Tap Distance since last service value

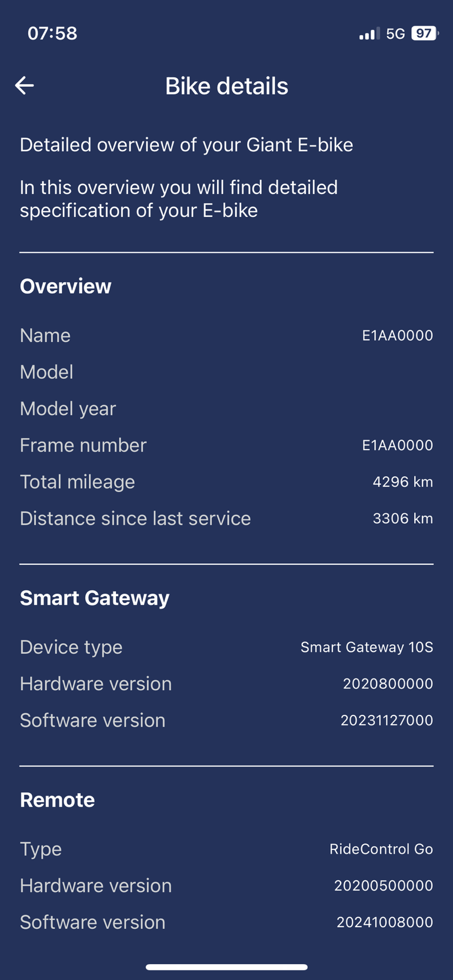click(402, 519)
